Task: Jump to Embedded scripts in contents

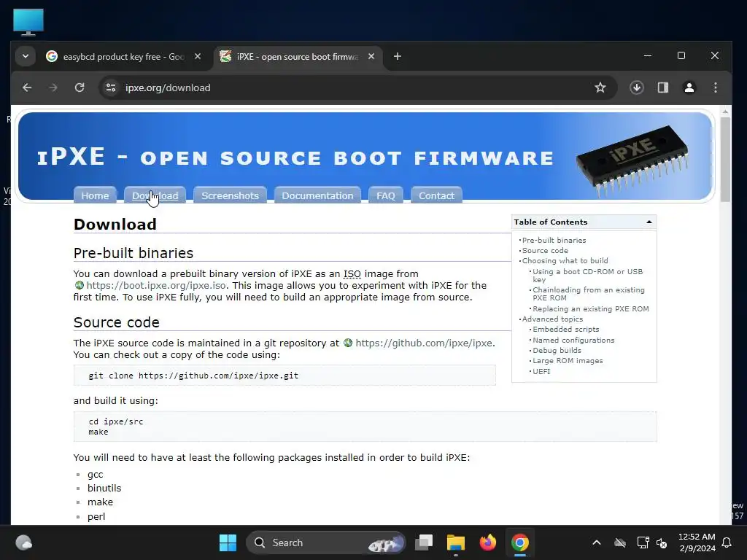Action: [566, 329]
